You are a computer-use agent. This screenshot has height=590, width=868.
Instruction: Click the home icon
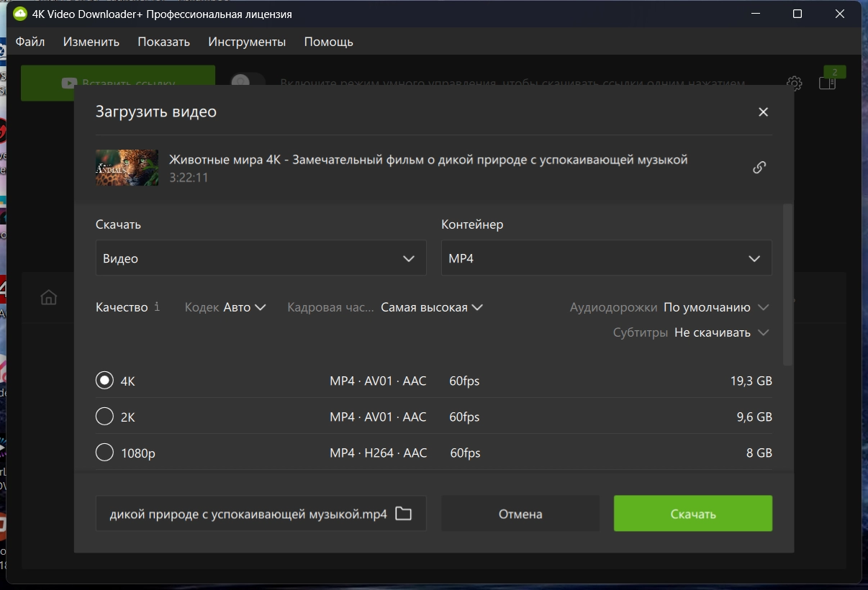[49, 297]
